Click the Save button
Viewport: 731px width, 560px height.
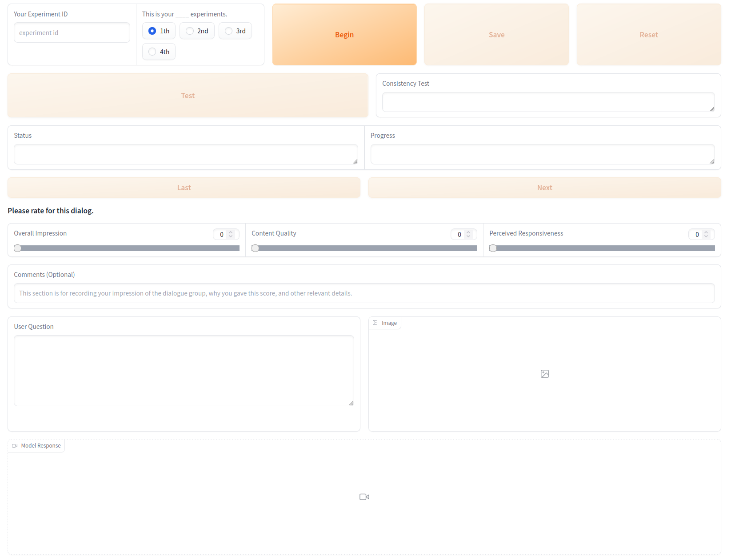pyautogui.click(x=496, y=35)
